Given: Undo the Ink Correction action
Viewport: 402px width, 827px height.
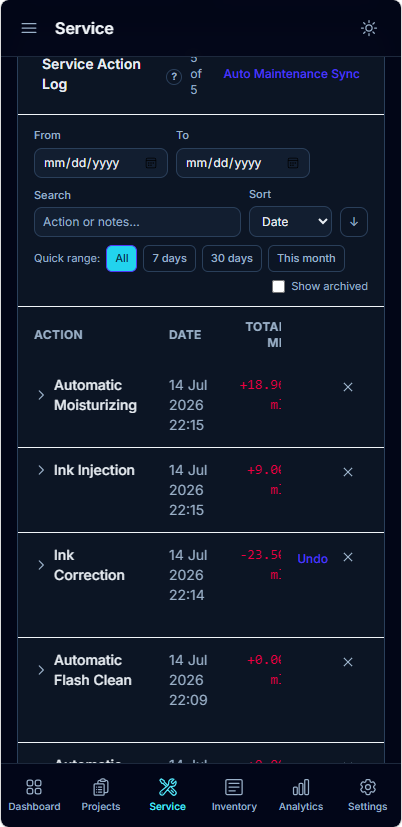Looking at the screenshot, I should pyautogui.click(x=313, y=559).
